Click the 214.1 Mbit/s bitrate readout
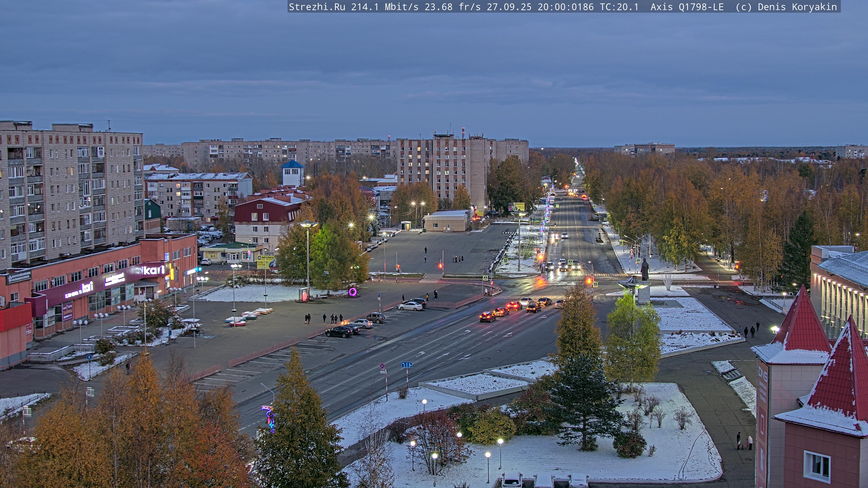This screenshot has width=868, height=488. [384, 7]
